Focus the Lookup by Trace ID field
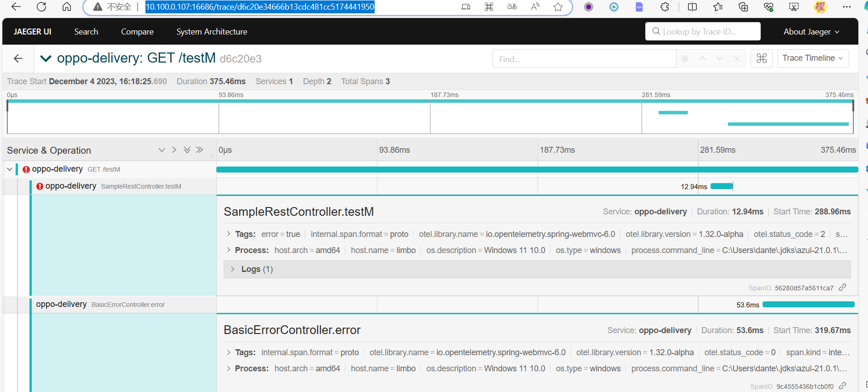Viewport: 868px width, 392px height. pos(703,32)
